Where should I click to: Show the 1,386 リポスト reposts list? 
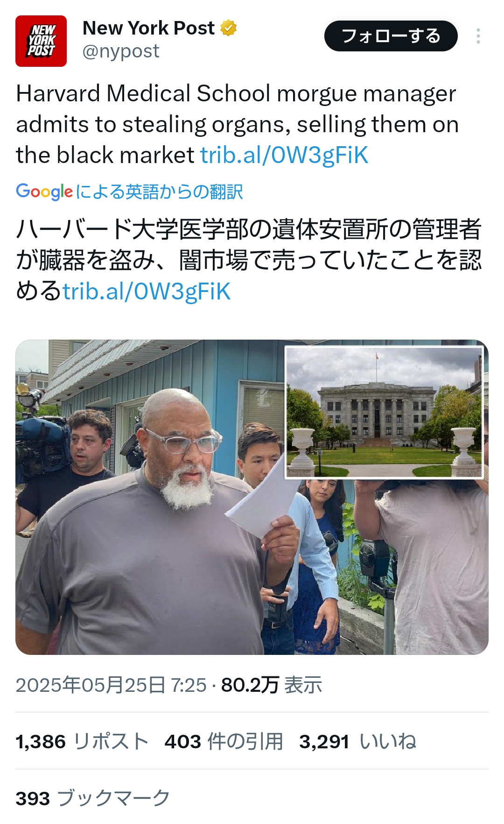click(x=82, y=741)
